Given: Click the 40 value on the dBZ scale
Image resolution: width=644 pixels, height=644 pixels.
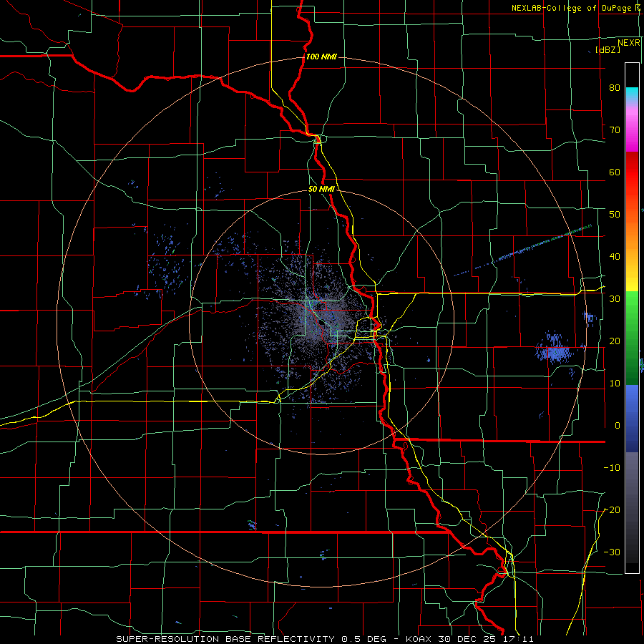Looking at the screenshot, I should 615,257.
